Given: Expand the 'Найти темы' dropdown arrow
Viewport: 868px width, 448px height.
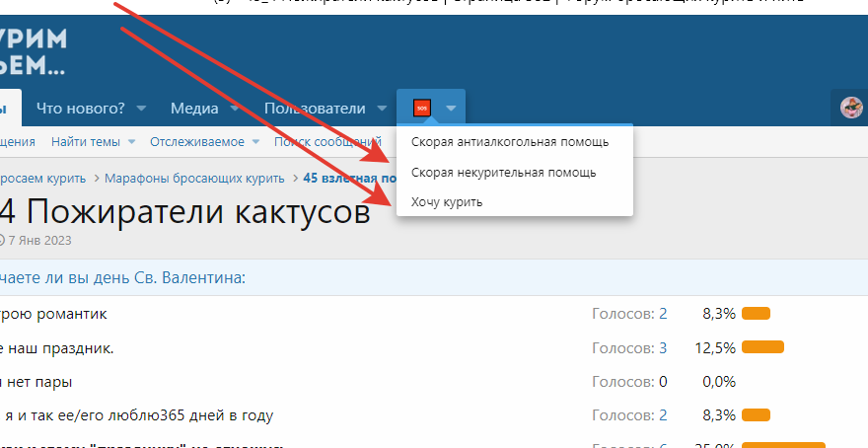Looking at the screenshot, I should [131, 142].
